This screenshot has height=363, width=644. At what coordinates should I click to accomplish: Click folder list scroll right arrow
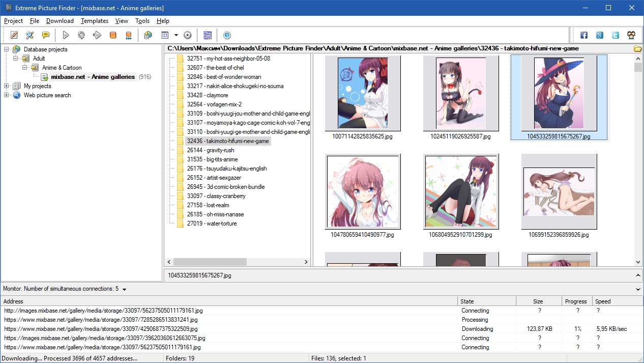[306, 262]
